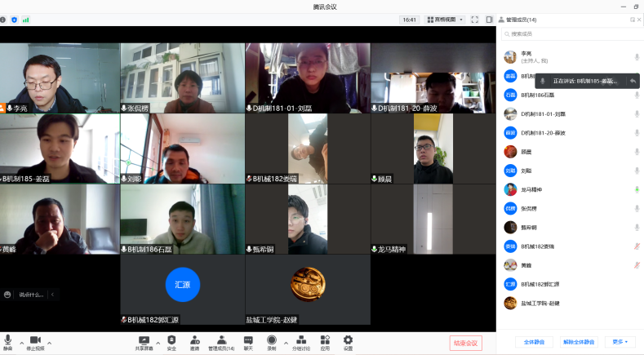Toggle Stop Video (停止视频) camera button

pyautogui.click(x=35, y=341)
